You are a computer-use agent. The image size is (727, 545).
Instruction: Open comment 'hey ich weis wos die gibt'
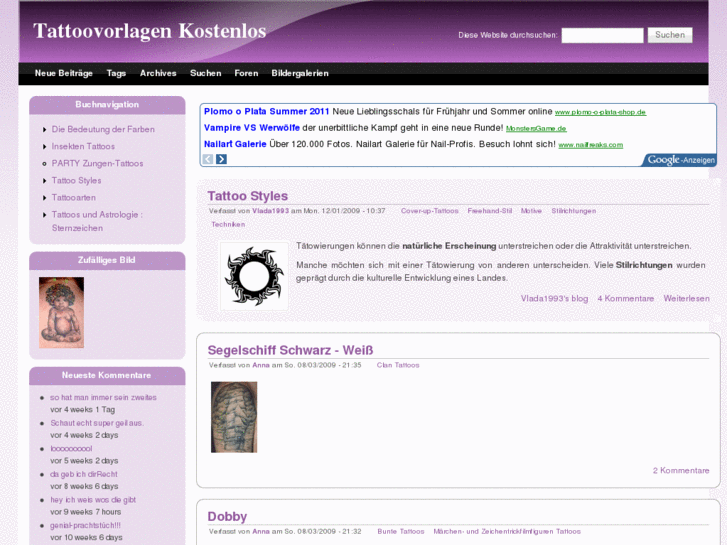point(93,500)
